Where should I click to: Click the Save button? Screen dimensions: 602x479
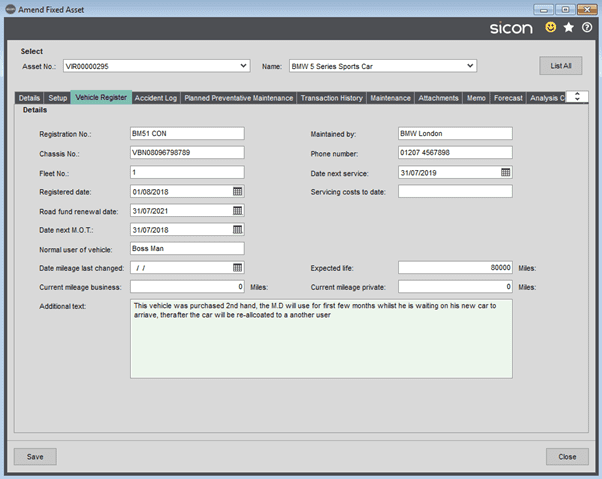[x=35, y=457]
